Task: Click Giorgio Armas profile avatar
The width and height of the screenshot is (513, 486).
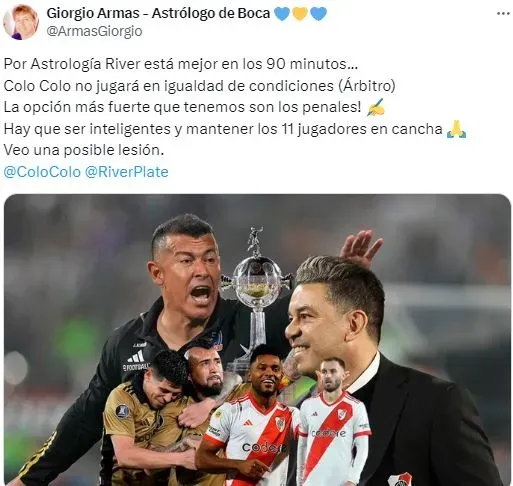Action: pos(21,22)
